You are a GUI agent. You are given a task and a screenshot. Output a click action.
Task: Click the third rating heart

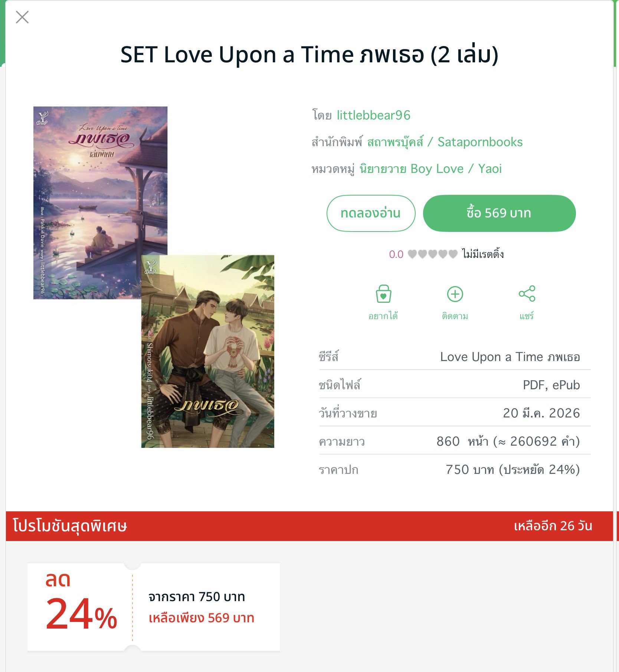click(433, 254)
